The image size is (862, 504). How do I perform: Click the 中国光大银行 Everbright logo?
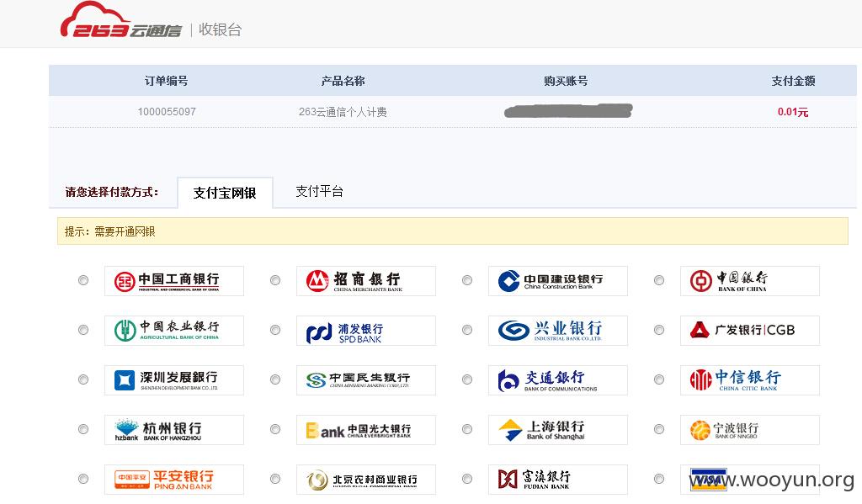[366, 430]
